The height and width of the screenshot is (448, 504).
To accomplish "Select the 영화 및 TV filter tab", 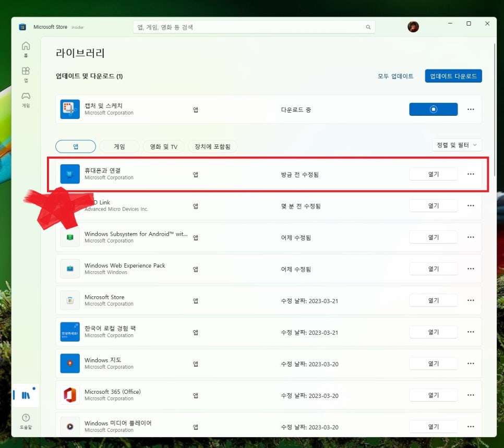I will 164,147.
